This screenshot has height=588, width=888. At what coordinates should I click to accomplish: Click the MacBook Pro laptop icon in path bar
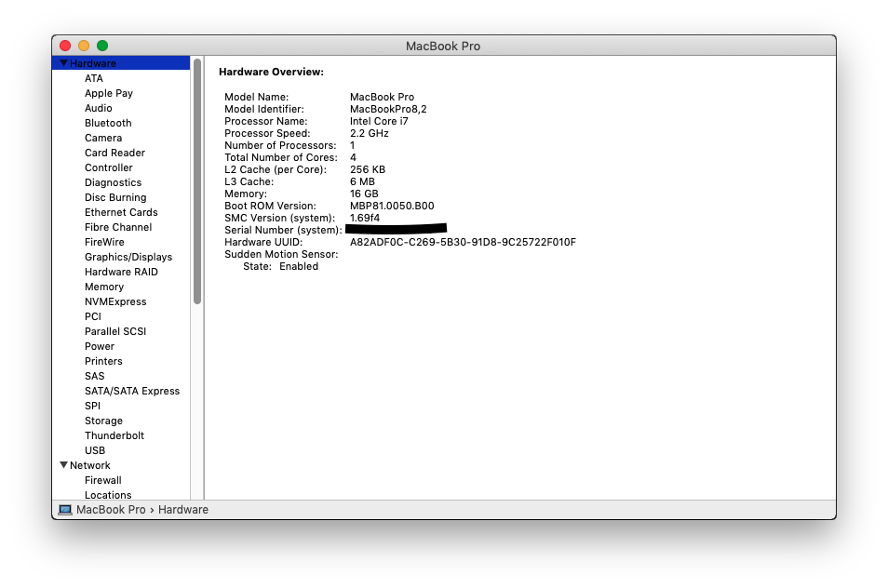(65, 509)
